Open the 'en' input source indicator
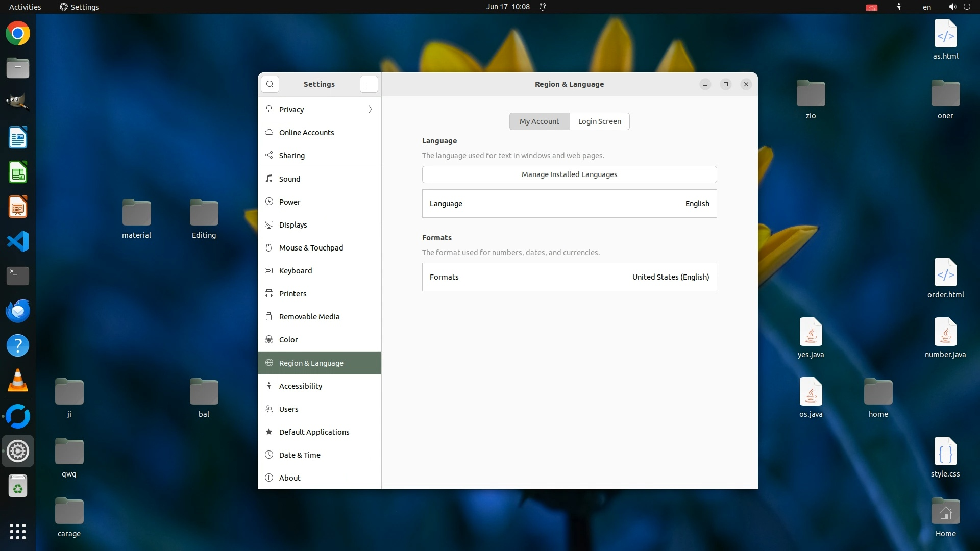980x551 pixels. [x=926, y=7]
